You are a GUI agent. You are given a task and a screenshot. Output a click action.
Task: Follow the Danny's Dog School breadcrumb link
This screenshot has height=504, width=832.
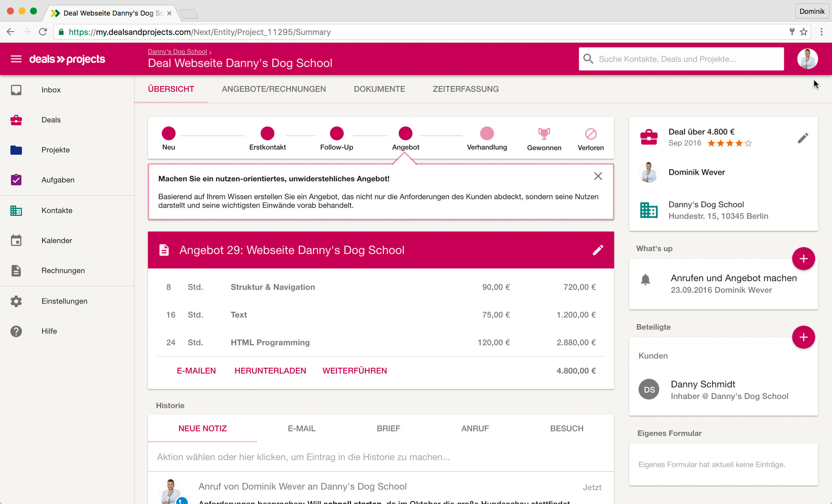click(177, 52)
